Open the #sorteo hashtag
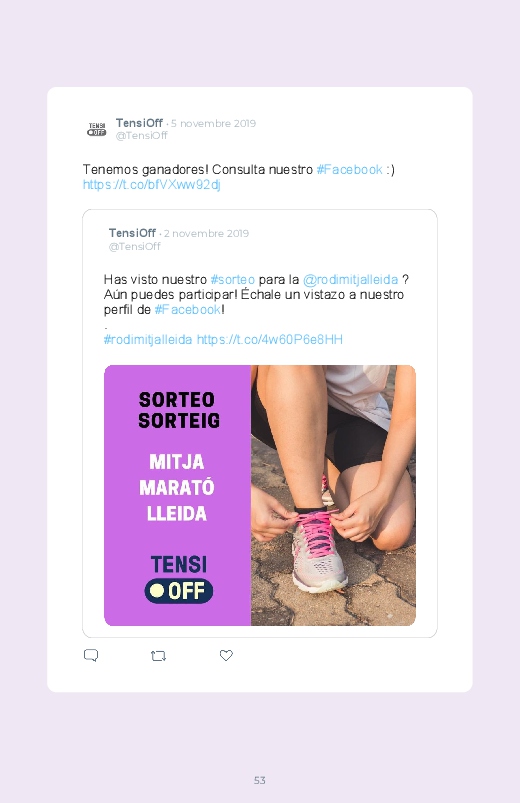This screenshot has width=520, height=803. pyautogui.click(x=233, y=280)
